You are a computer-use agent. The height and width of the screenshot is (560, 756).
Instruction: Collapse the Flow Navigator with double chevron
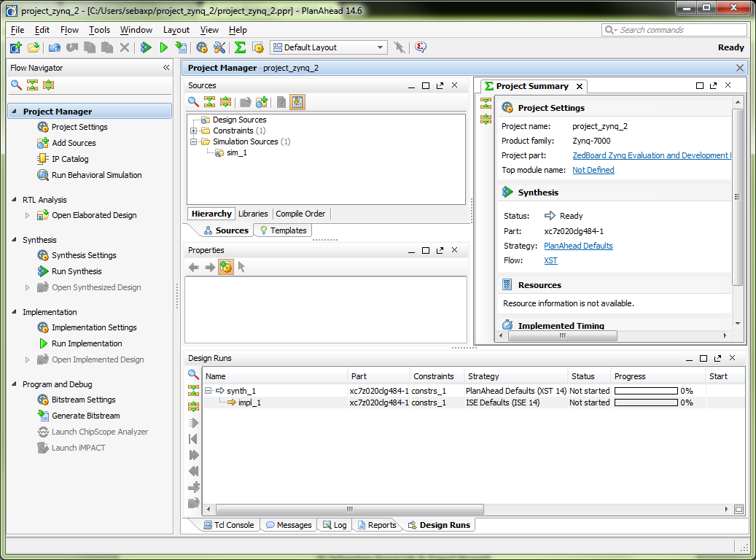pos(166,68)
